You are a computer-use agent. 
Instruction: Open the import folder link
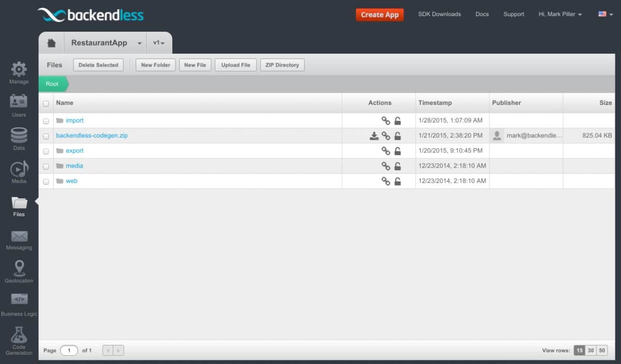point(75,120)
